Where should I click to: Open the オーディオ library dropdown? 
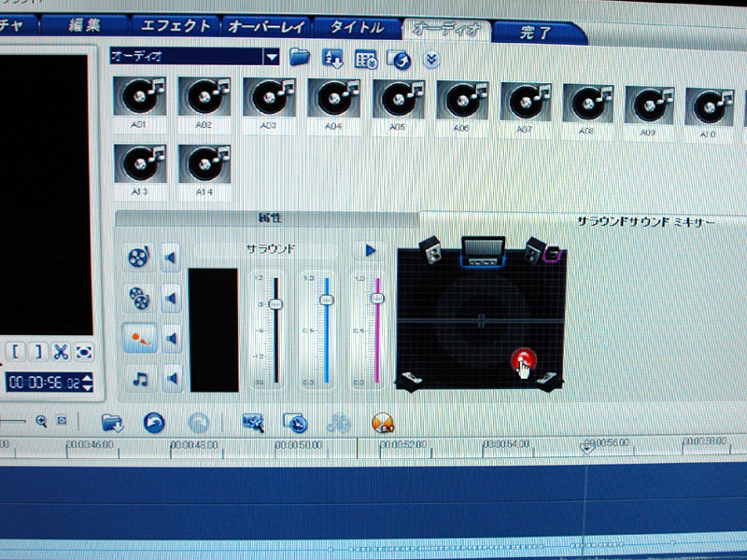click(272, 57)
